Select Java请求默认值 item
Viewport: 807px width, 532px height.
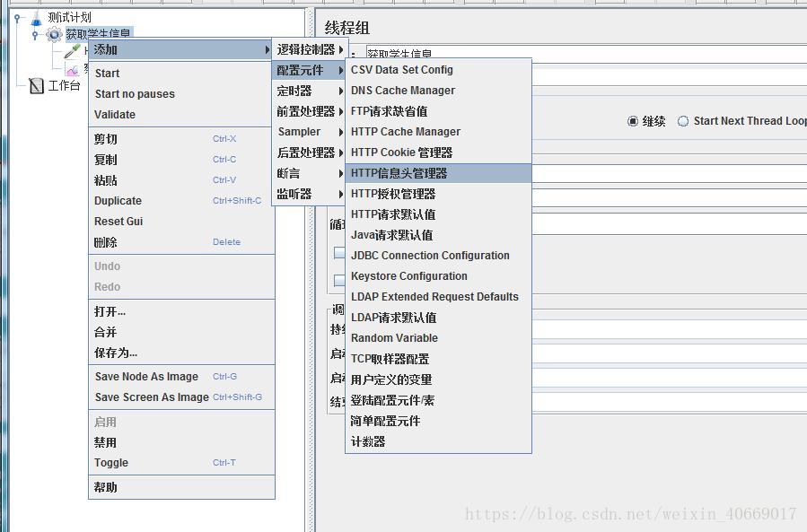(438, 235)
